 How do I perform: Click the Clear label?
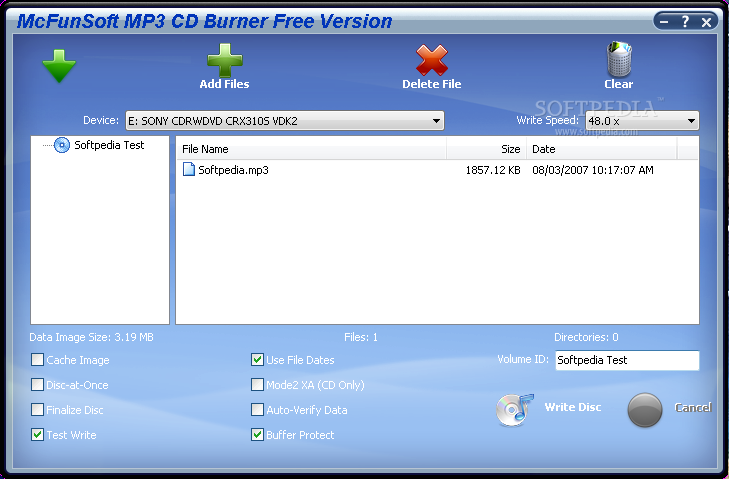tap(619, 84)
